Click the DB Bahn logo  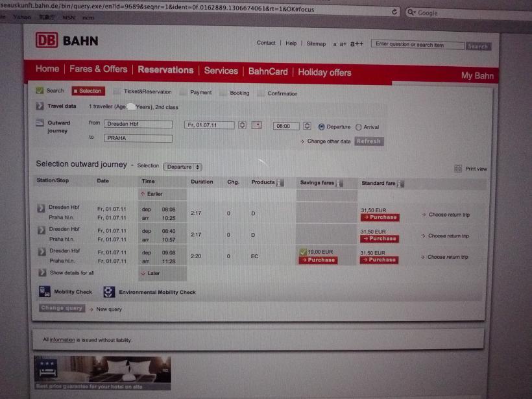click(x=67, y=40)
